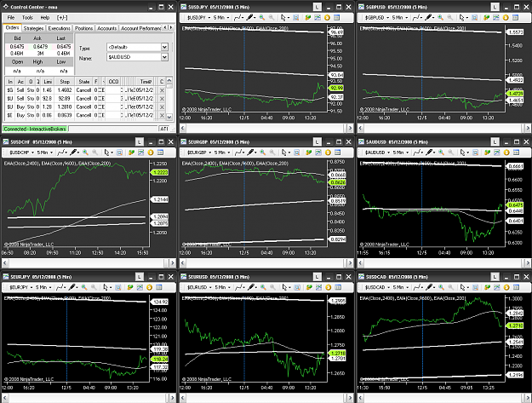Open properties icon on $USDCHF chart toolbar

tap(161, 153)
